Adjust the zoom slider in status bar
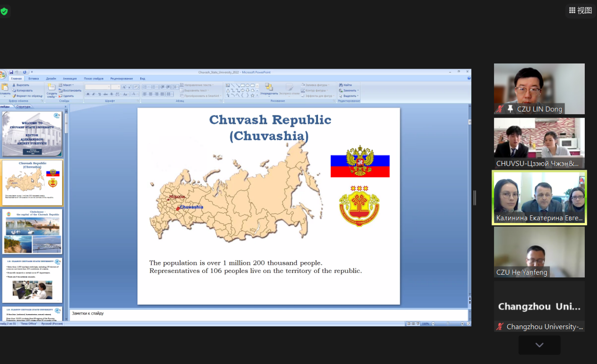Viewport: 597px width, 364px height. tap(448, 324)
